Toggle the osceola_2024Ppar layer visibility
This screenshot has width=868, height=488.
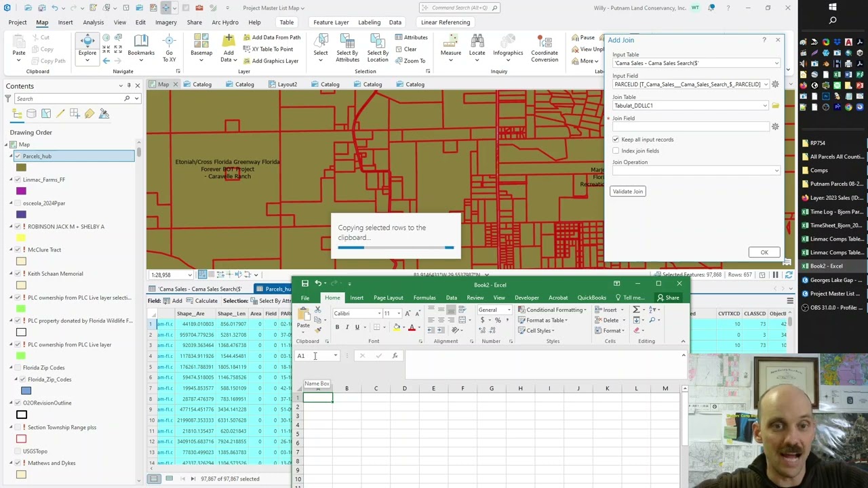coord(18,203)
